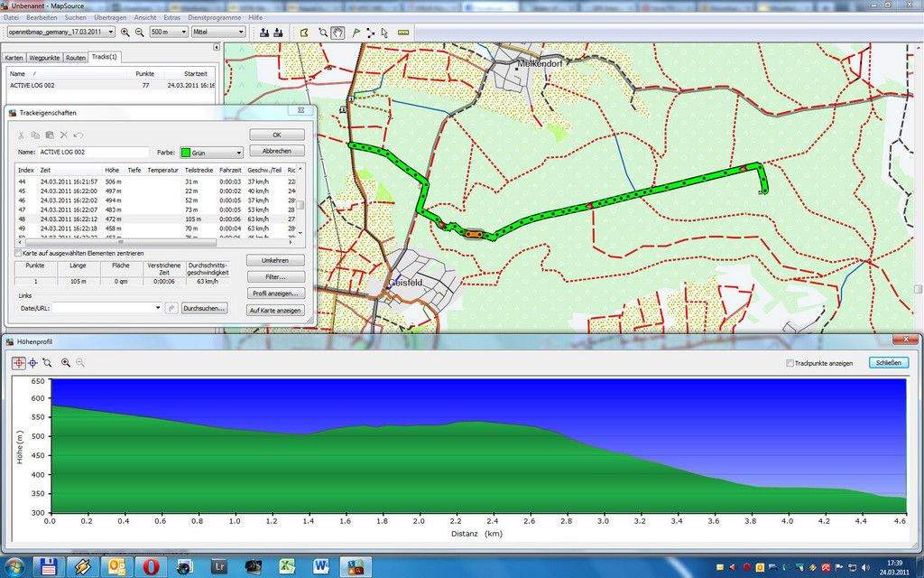Select the distance measuring ruler tool
This screenshot has width=924, height=578.
click(403, 33)
